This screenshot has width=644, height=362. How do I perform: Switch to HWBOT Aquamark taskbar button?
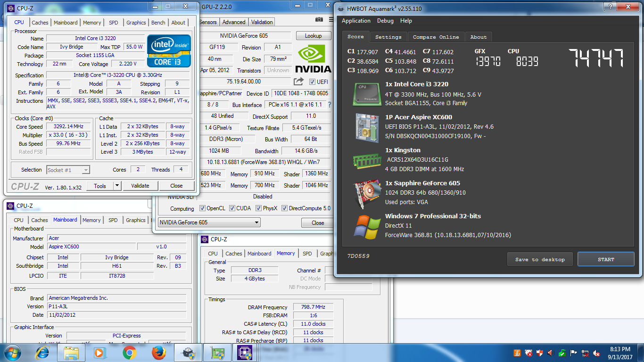coord(188,353)
